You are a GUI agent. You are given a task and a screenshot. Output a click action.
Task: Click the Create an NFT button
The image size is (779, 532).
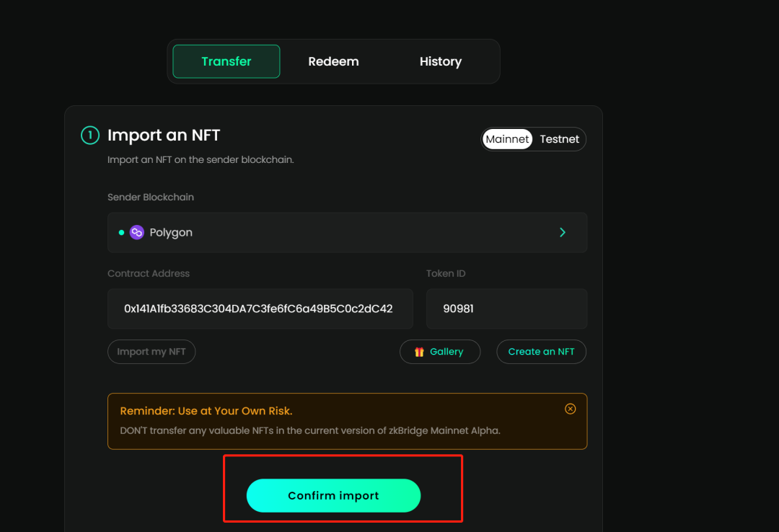(541, 352)
